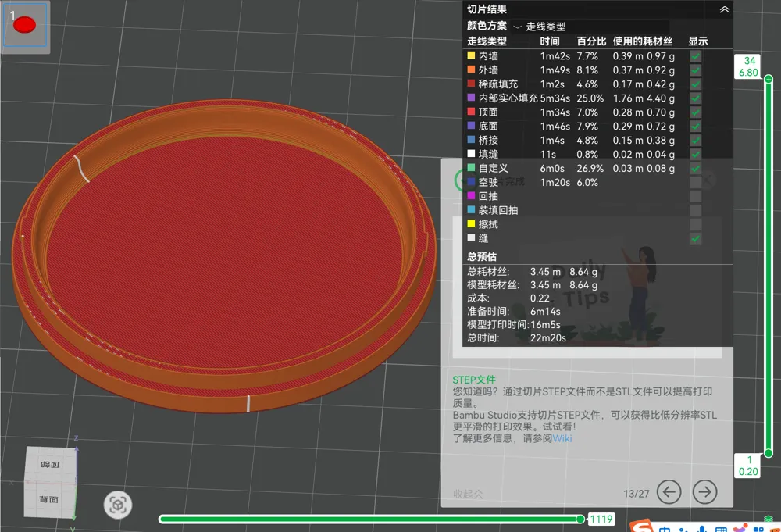Screen dimensions: 781x532
Task: Click the green STEP文件 tip title
Action: (x=474, y=380)
